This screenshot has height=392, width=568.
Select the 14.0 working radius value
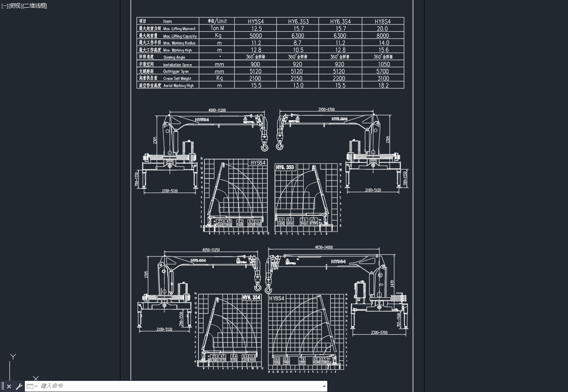(x=384, y=43)
